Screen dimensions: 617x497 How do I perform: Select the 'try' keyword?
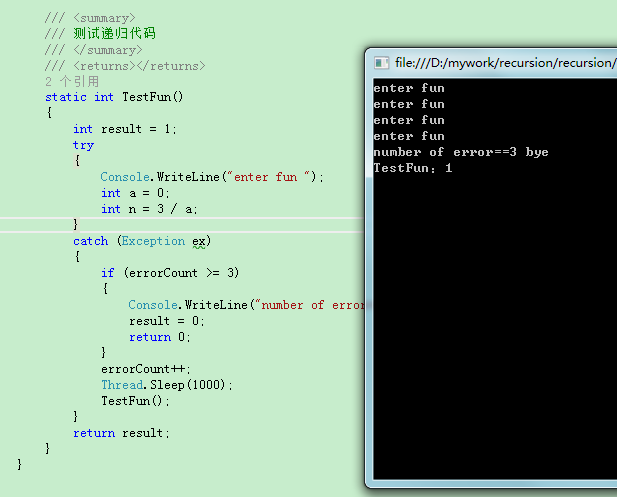(x=83, y=145)
